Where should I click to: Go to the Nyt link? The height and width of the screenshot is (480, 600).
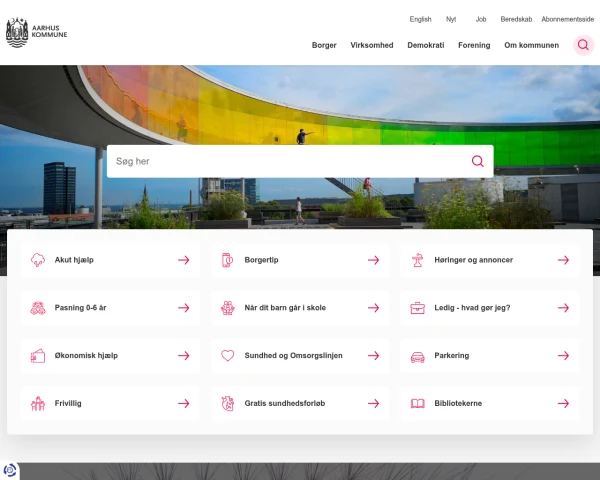coord(451,19)
